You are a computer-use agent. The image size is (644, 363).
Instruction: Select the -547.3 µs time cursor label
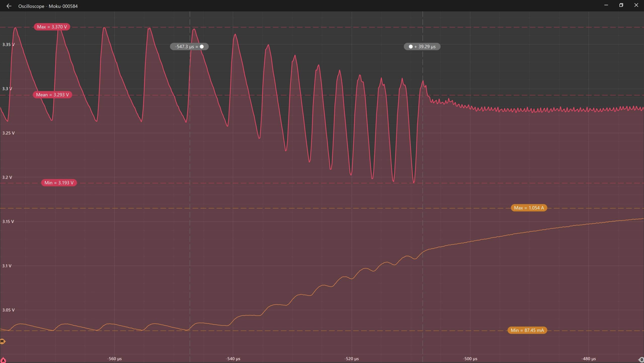tap(186, 47)
